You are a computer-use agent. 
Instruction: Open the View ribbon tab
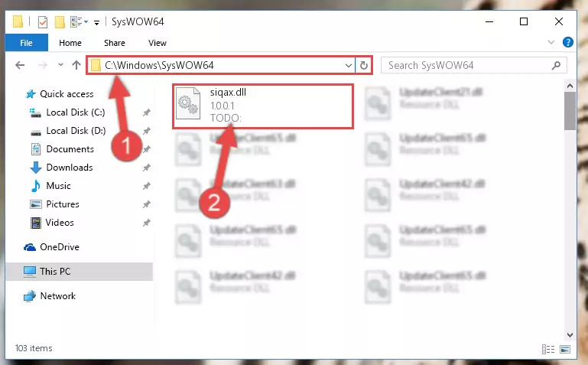pyautogui.click(x=157, y=43)
